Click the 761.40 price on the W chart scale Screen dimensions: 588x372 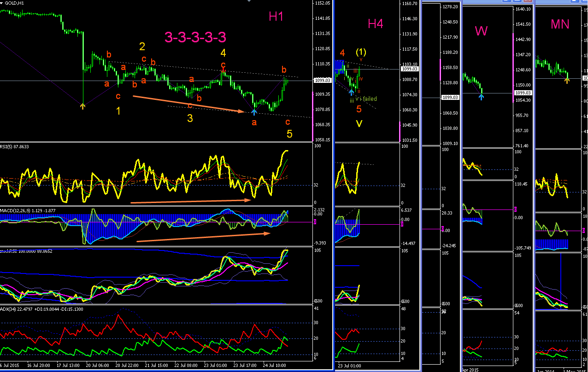pos(522,145)
